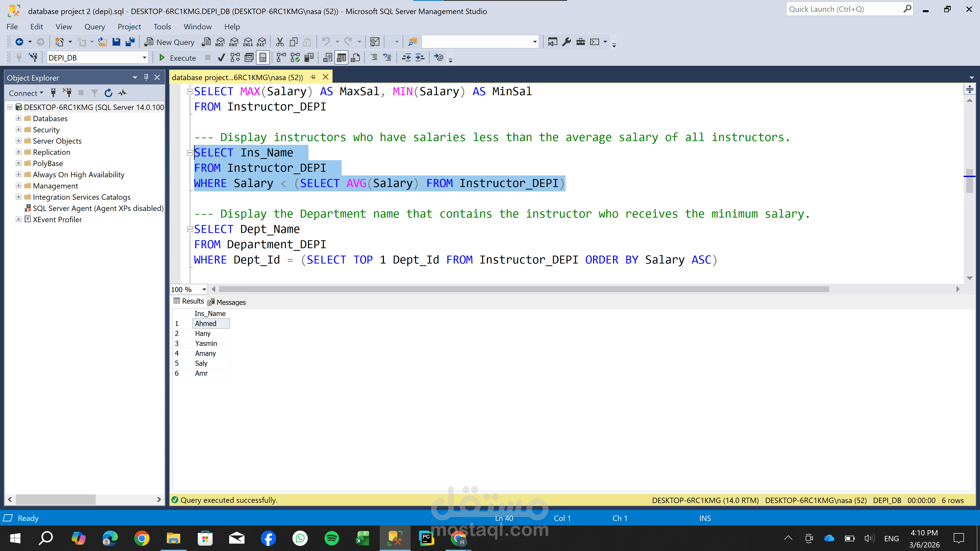Click the Display Estimated Execution Plan icon

235,58
